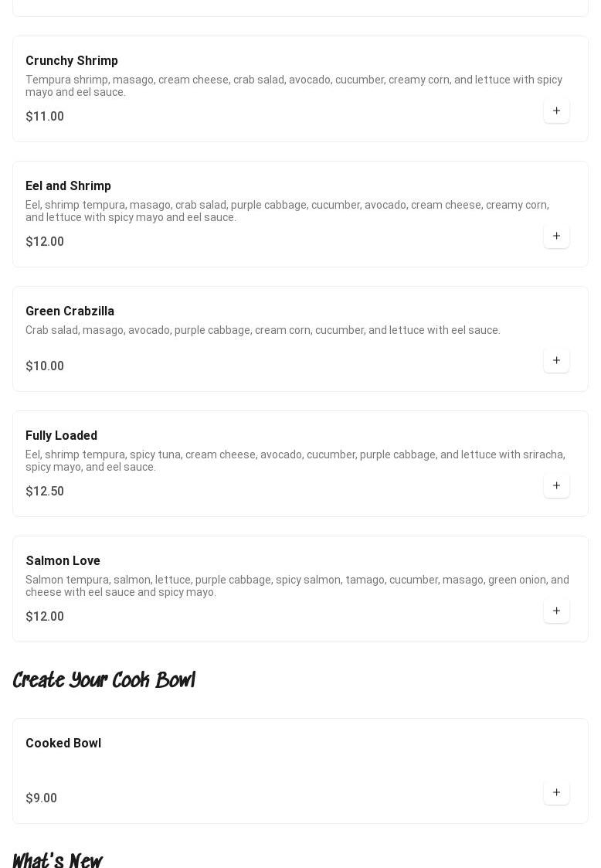Click the Eel and Shrimp description text
Image resolution: width=601 pixels, height=868 pixels.
point(287,211)
